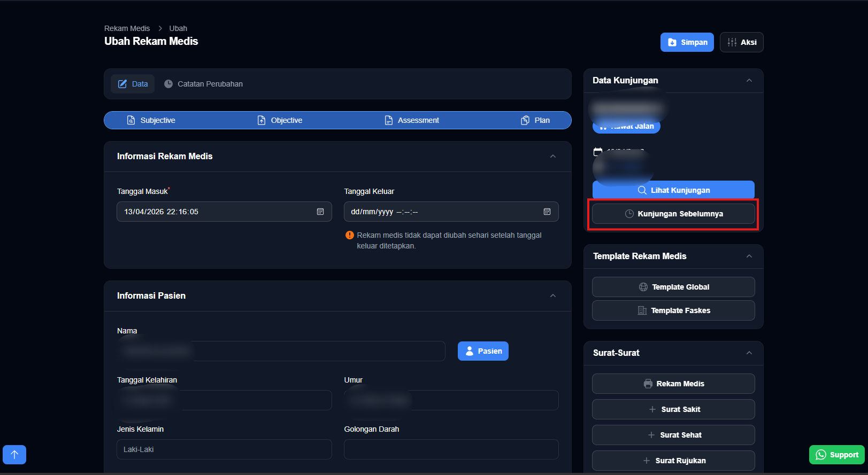The height and width of the screenshot is (475, 868).
Task: Open WhatsApp Support chat
Action: [x=837, y=455]
